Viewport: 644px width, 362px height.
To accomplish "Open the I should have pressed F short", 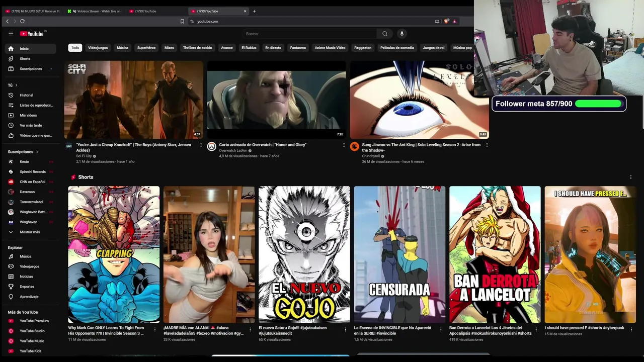I will click(590, 254).
